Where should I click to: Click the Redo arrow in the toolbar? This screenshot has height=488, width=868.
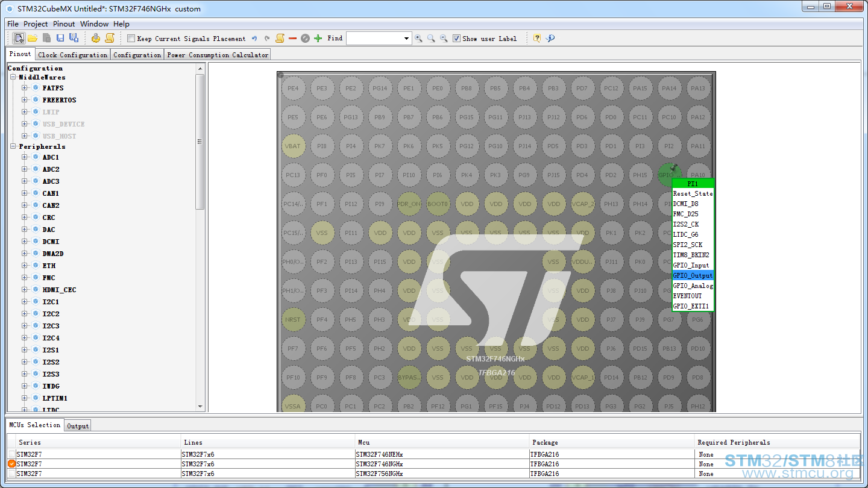tap(267, 39)
